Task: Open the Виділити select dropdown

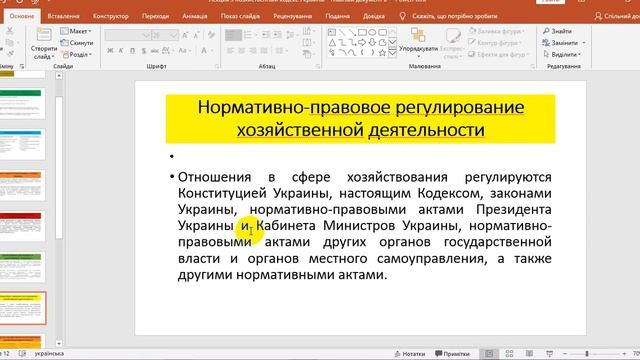Action: (x=562, y=54)
